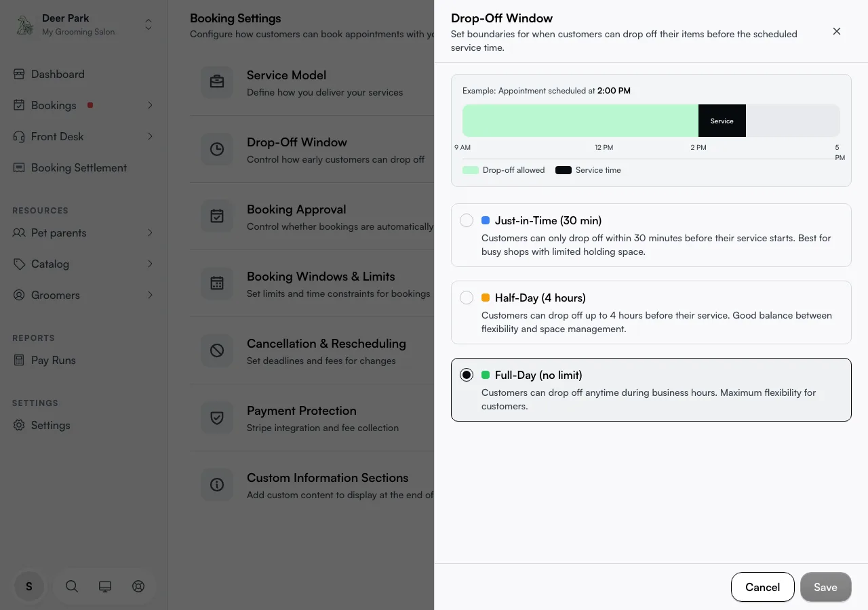This screenshot has width=868, height=610.
Task: Click the Custom Information Sections info icon
Action: [x=217, y=485]
